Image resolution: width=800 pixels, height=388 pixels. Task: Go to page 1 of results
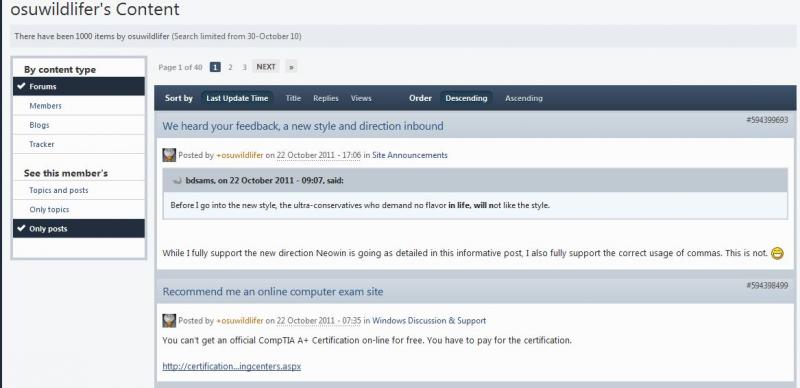(x=215, y=67)
